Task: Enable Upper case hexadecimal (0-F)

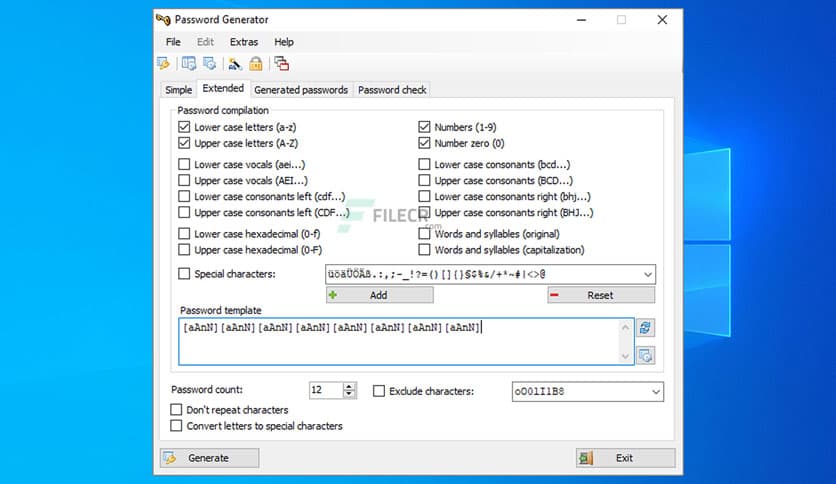Action: tap(184, 249)
